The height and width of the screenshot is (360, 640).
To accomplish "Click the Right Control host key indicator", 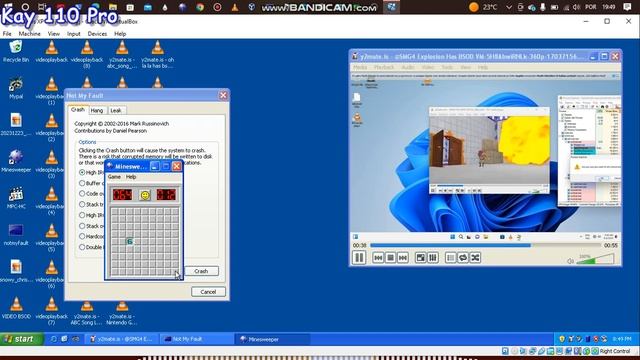I will tap(615, 351).
